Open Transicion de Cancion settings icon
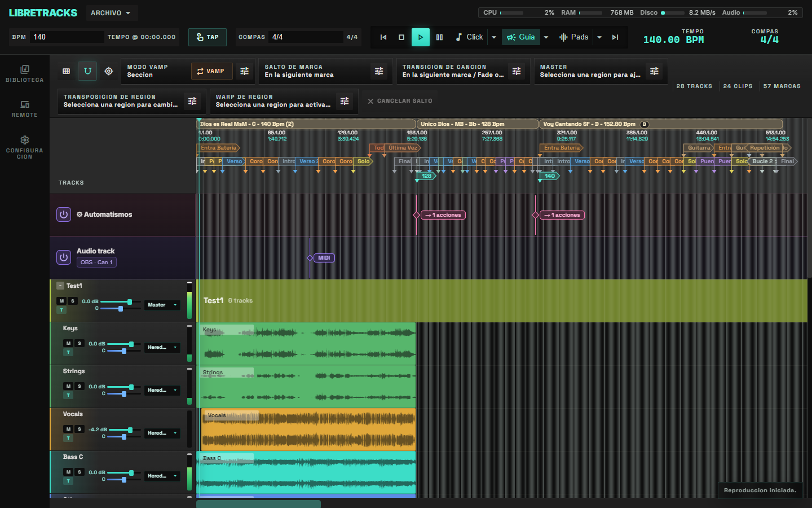 (x=517, y=71)
